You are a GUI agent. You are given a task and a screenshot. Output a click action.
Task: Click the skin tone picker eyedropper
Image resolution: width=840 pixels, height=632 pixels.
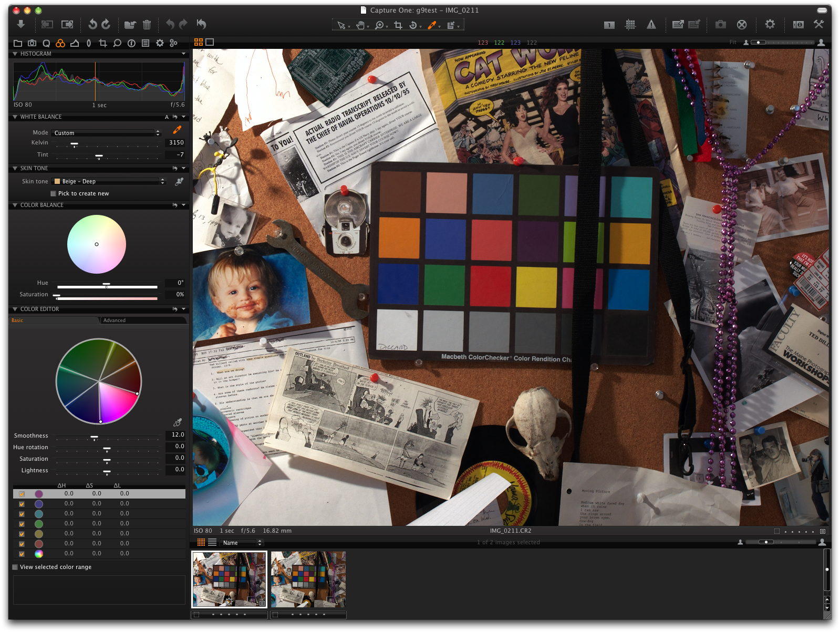click(179, 181)
